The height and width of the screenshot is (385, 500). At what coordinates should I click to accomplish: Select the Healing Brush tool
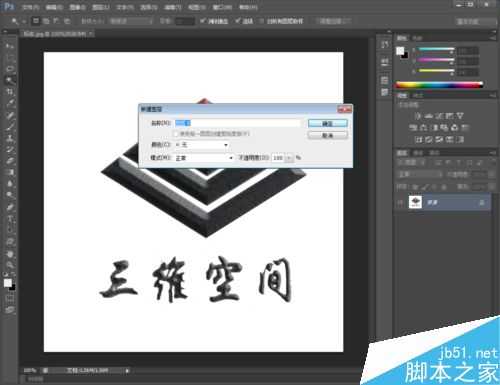(x=10, y=115)
